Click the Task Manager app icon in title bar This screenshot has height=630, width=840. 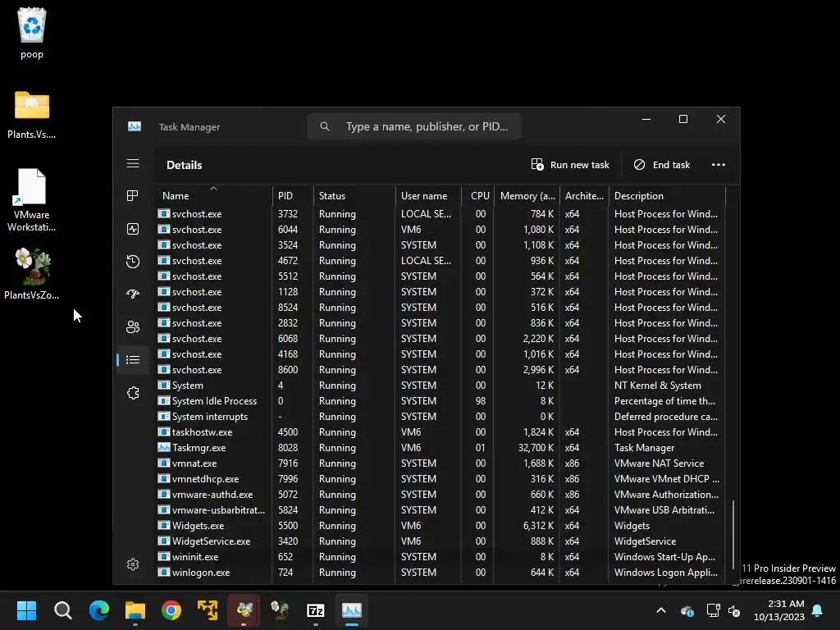click(x=135, y=126)
